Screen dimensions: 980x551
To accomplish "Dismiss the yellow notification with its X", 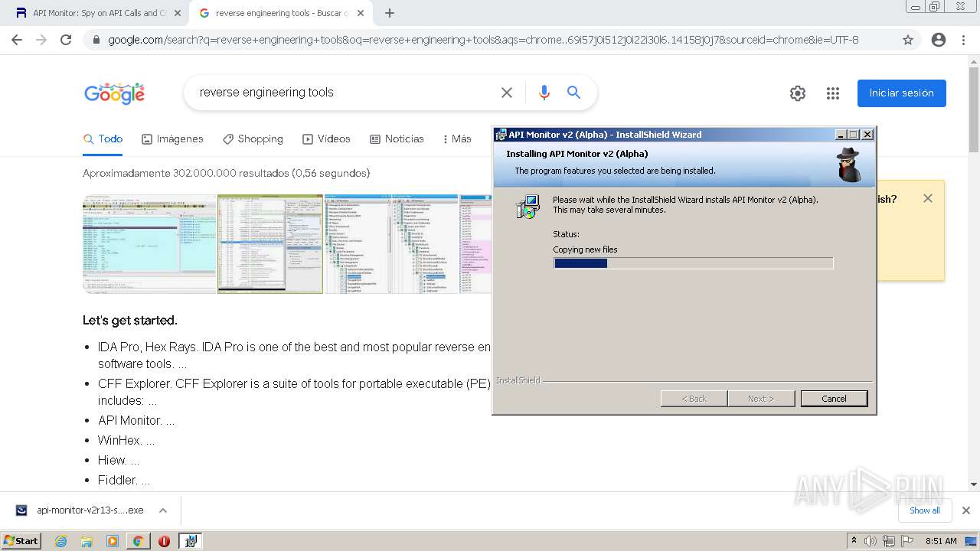I will pos(928,198).
